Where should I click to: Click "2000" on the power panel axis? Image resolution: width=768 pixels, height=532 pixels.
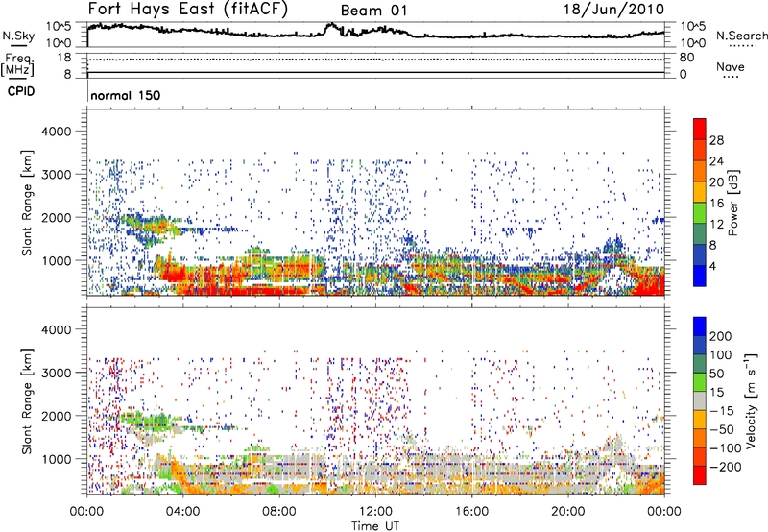[x=56, y=217]
